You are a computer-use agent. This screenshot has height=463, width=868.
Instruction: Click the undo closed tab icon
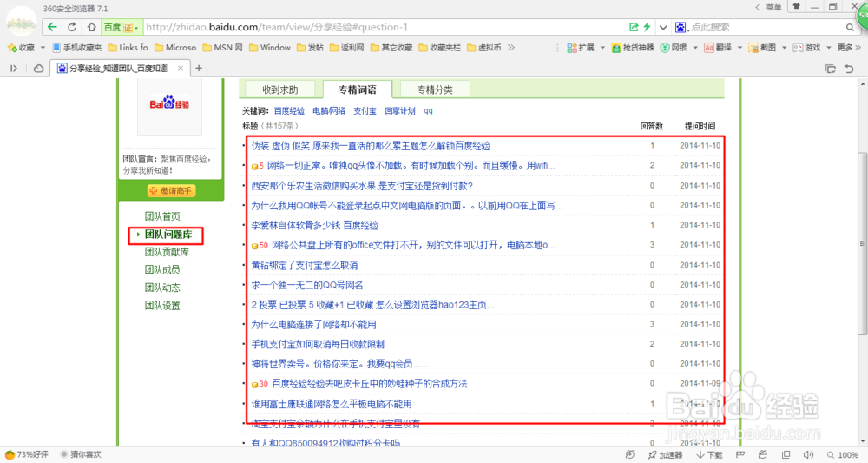click(849, 69)
